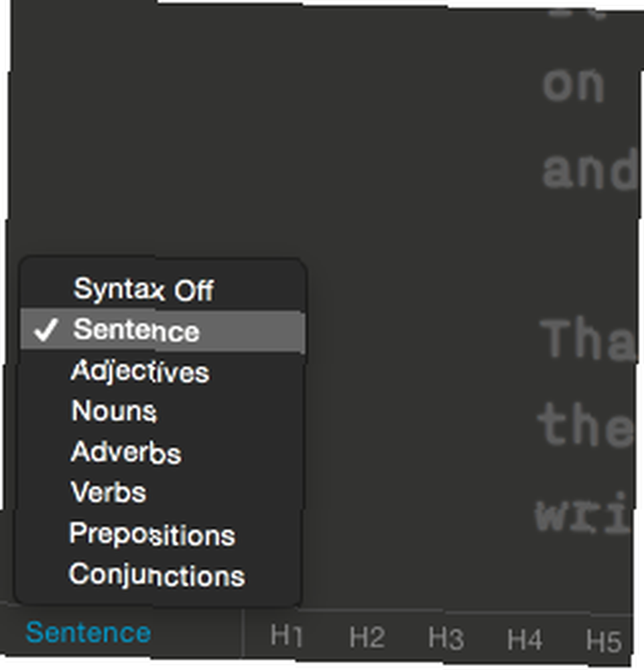This screenshot has height=670, width=644.
Task: Pick Nouns from the syntax menu
Action: pyautogui.click(x=114, y=411)
